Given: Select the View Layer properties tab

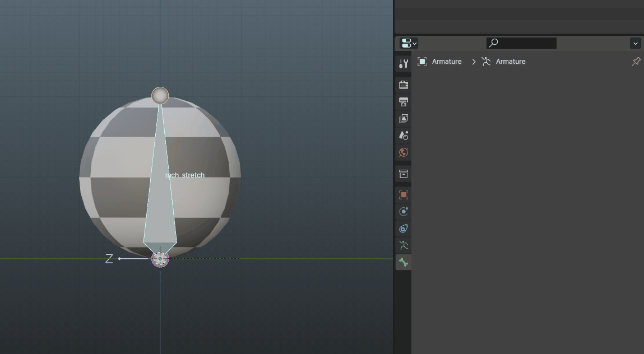Looking at the screenshot, I should [404, 119].
